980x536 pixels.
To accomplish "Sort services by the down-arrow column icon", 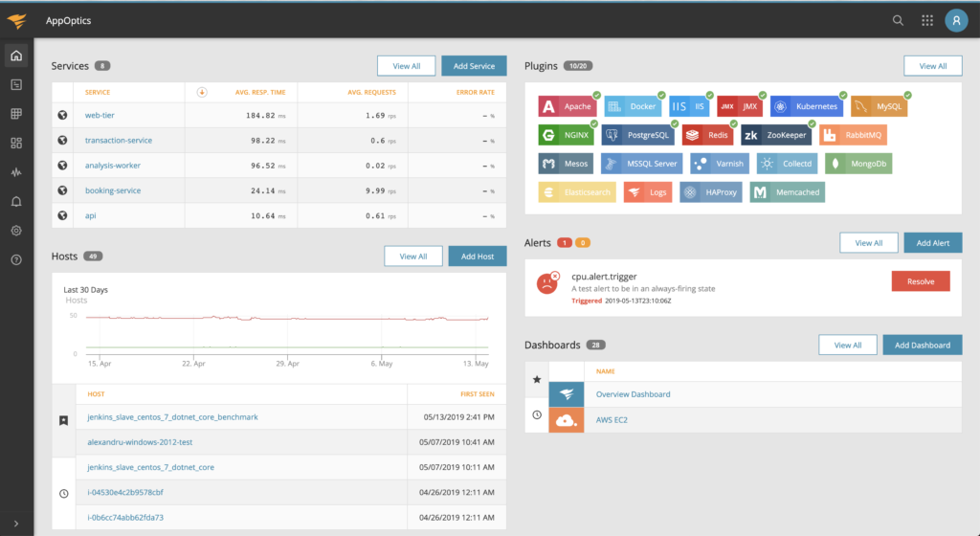I will [202, 93].
